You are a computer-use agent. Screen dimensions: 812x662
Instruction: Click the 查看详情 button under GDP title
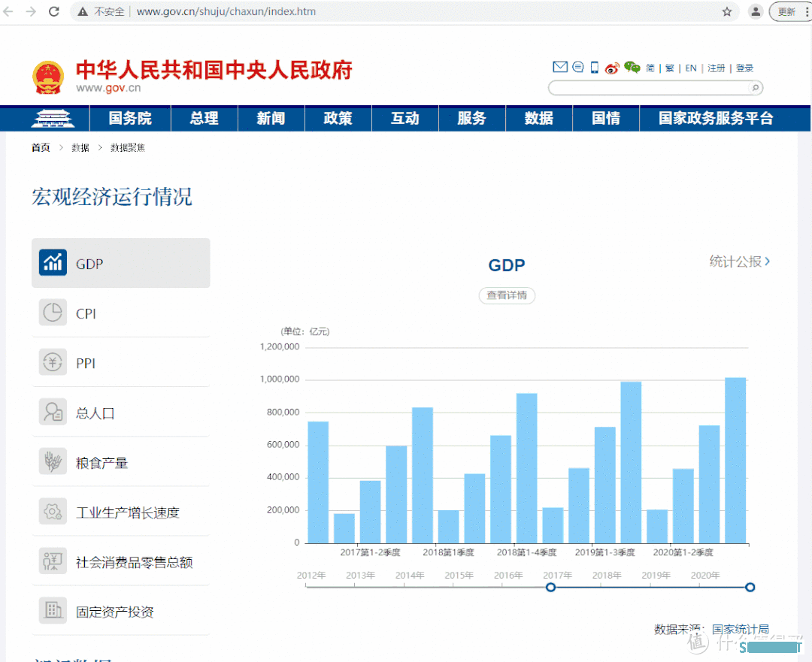pos(507,295)
